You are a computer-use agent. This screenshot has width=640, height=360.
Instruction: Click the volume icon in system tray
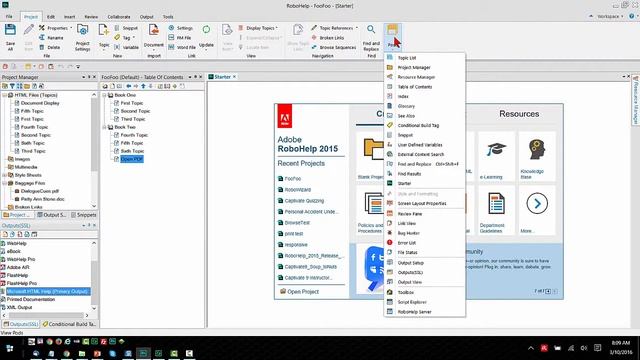(x=584, y=348)
